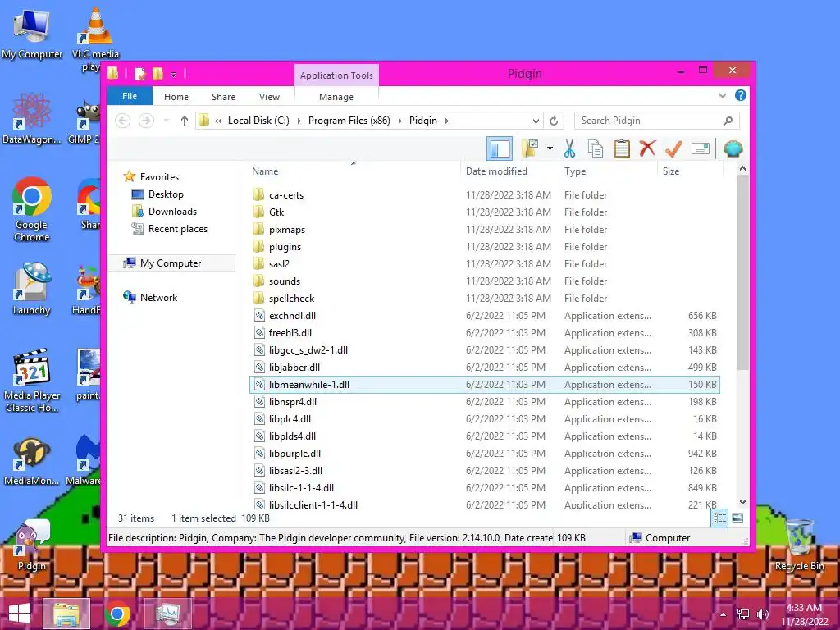Click the Refresh button by address bar

pos(554,121)
